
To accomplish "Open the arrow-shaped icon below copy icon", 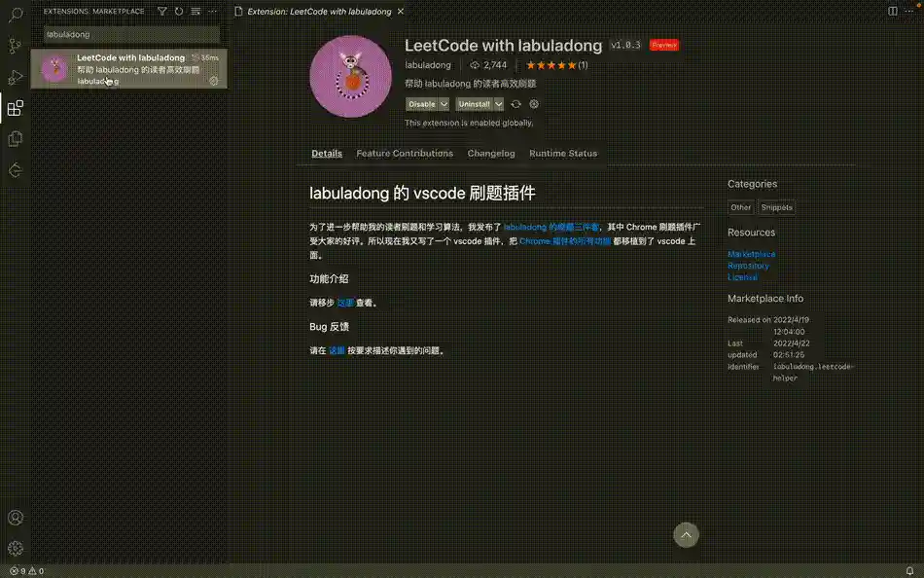I will coord(16,170).
